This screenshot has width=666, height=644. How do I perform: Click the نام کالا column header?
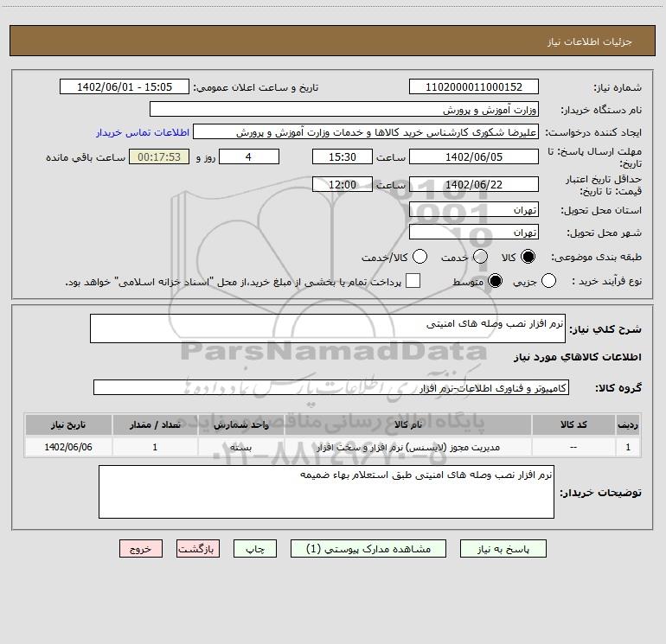pyautogui.click(x=407, y=425)
